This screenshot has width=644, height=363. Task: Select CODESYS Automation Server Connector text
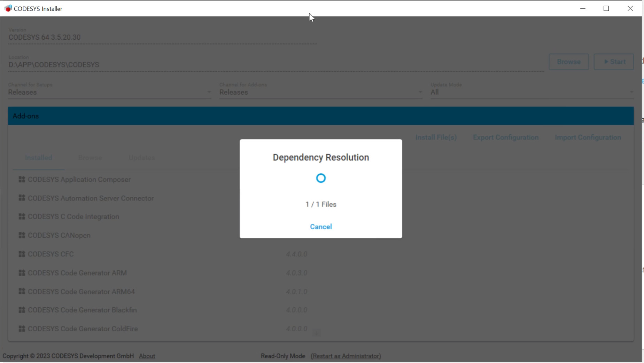(x=91, y=198)
